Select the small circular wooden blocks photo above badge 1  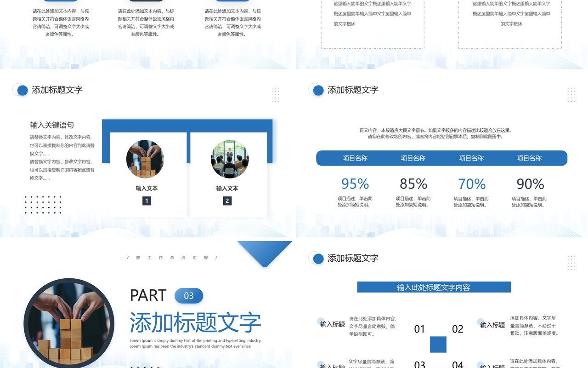click(145, 159)
